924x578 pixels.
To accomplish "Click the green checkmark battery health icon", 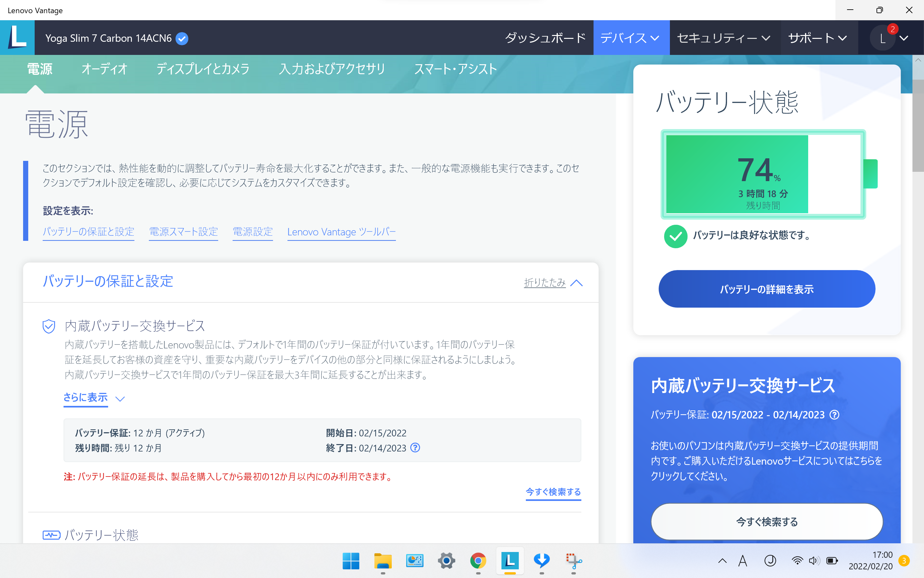I will (x=675, y=236).
